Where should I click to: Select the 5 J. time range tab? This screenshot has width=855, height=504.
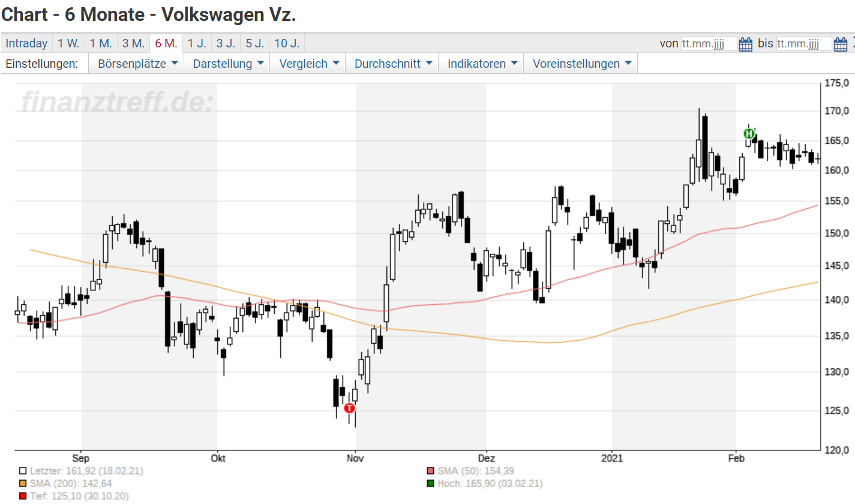coord(255,43)
